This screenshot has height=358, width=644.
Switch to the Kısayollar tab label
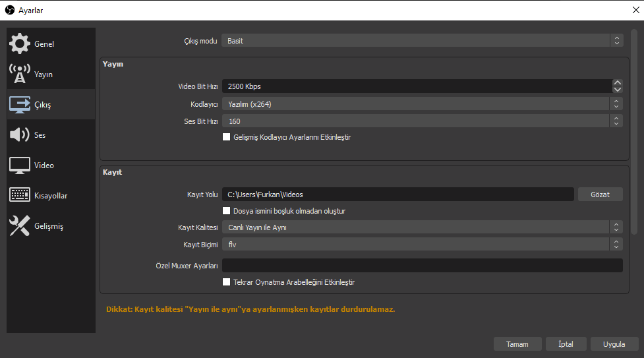(x=51, y=196)
